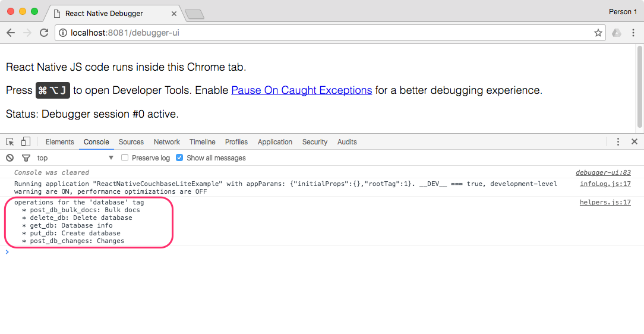Select the Console tab

[96, 141]
